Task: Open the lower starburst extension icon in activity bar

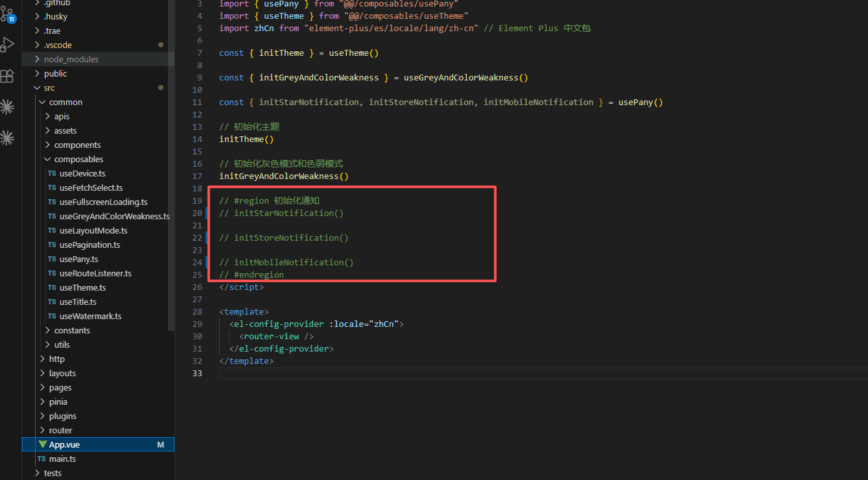Action: [x=7, y=138]
